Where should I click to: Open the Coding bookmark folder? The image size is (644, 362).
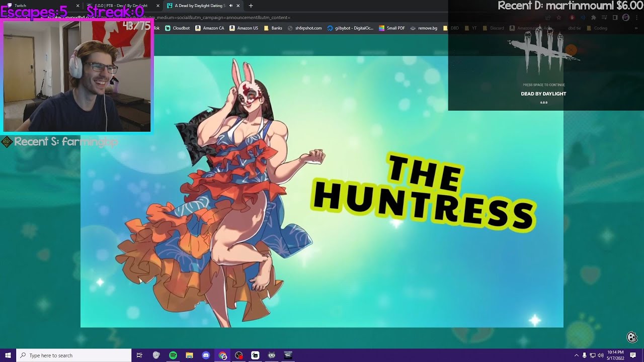pos(597,28)
